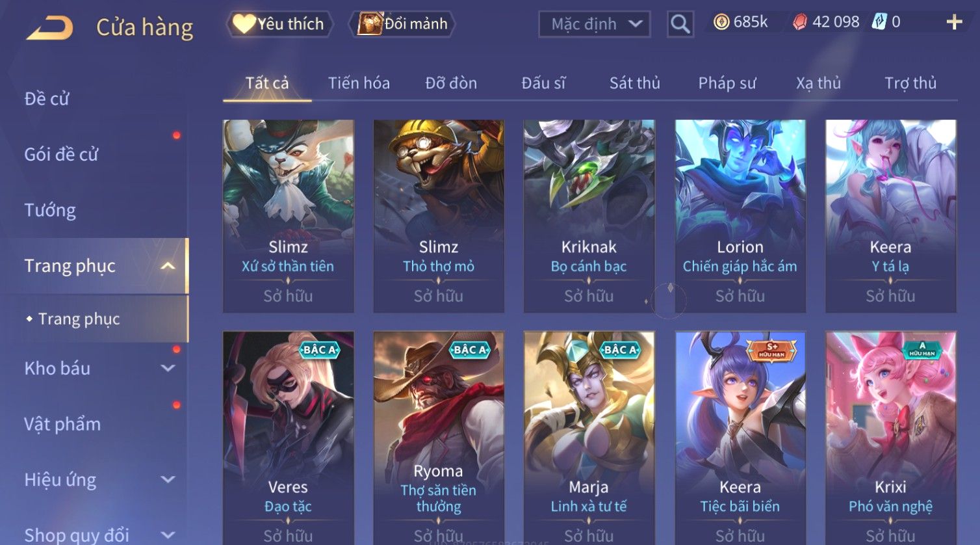Switch to the Tiến hóa tab
Viewport: 980px width, 545px height.
(359, 83)
